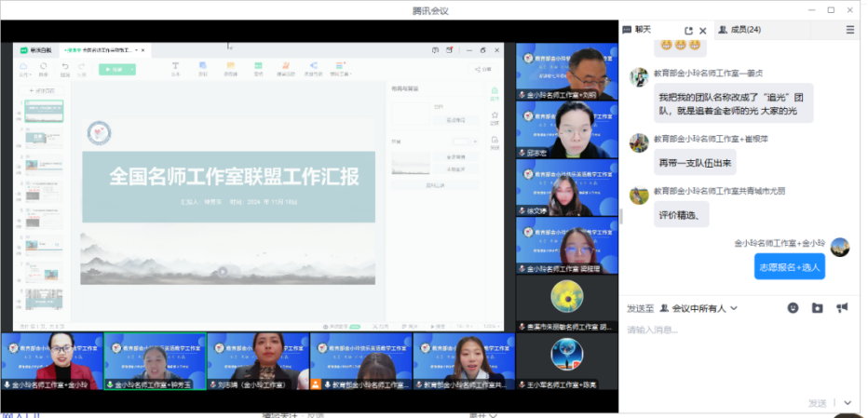Select the chat message 再带一支队伍出来
Viewport: 868px width, 418px height.
click(x=695, y=162)
